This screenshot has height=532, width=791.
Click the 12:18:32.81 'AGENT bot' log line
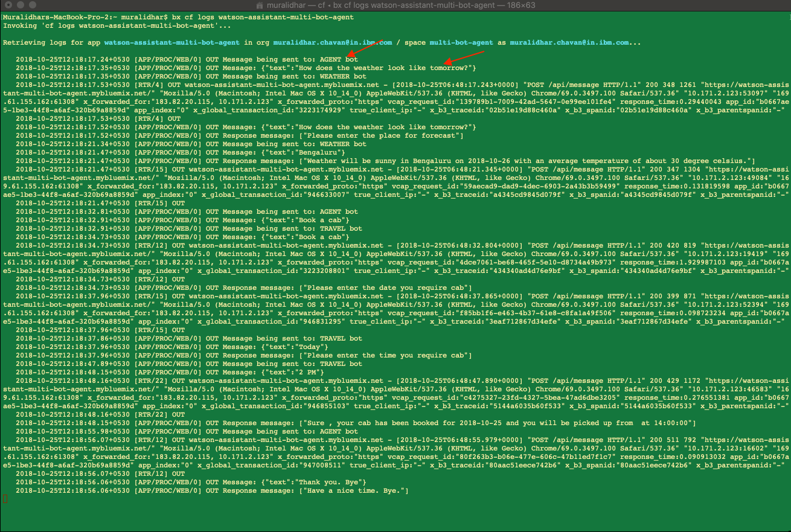point(187,212)
